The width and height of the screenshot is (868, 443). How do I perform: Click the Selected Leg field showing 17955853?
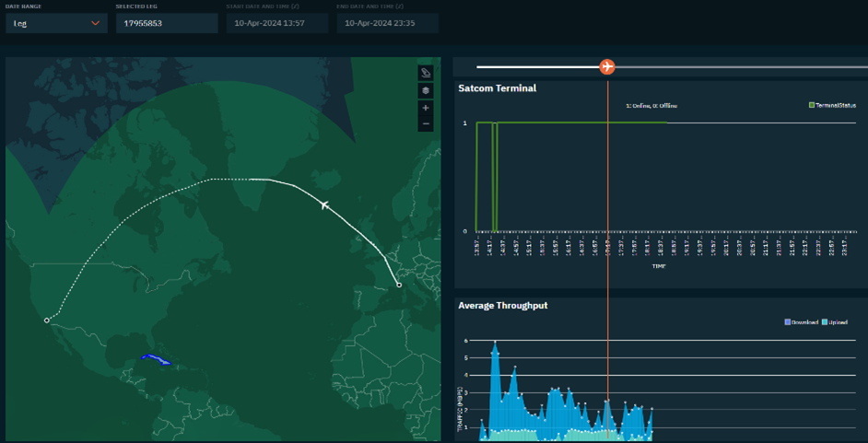tap(166, 23)
